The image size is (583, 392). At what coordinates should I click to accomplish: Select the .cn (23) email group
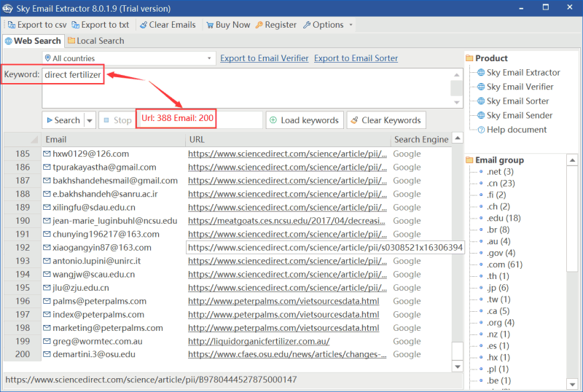point(501,184)
